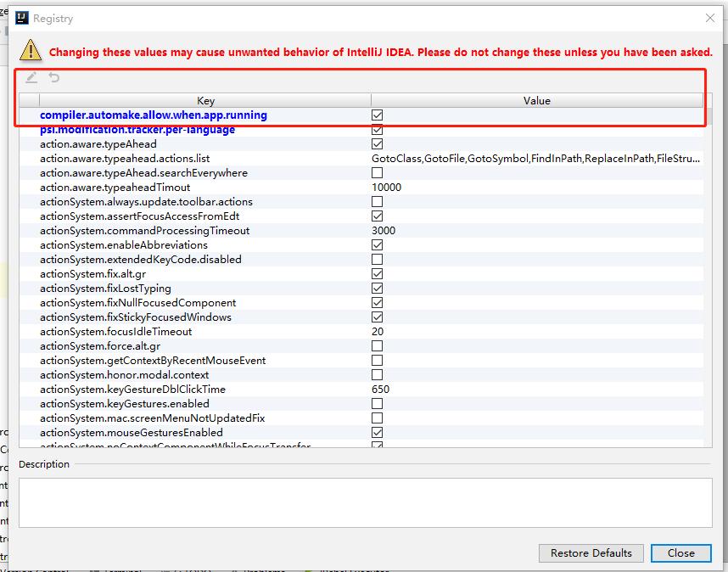Select the compiler.automake.allow.when.app.running key

154,115
